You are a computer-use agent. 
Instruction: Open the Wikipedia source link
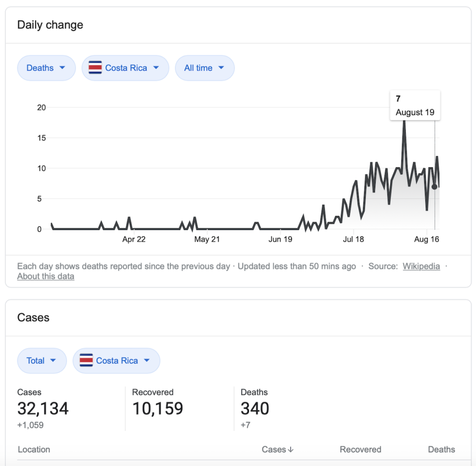pyautogui.click(x=421, y=266)
